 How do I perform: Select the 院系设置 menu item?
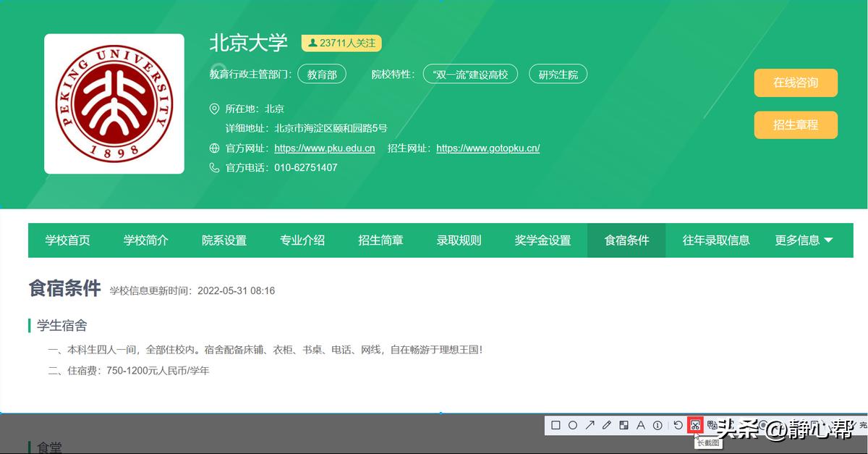[x=224, y=240]
